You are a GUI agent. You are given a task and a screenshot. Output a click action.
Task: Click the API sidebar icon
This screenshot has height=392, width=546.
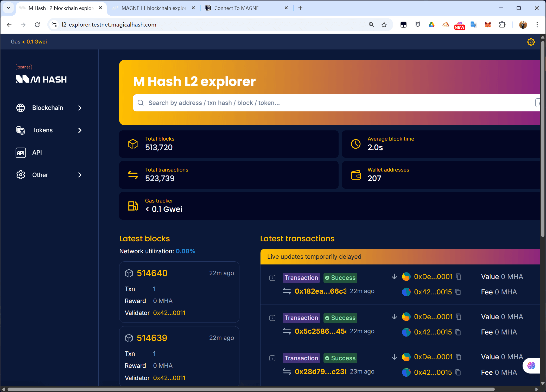pyautogui.click(x=21, y=153)
